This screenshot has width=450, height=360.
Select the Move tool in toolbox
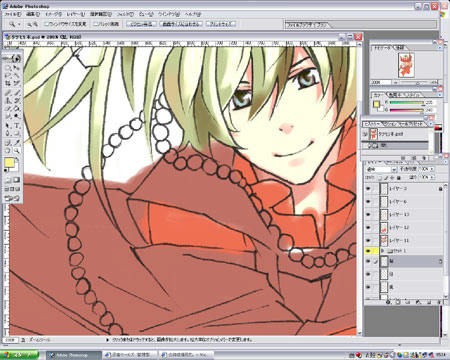click(17, 67)
